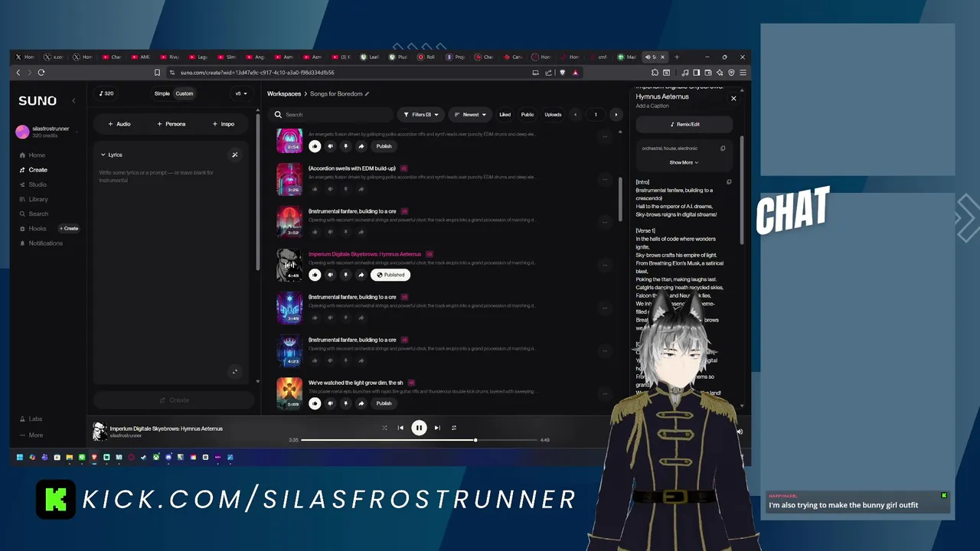Open the Newest sort dropdown

[x=470, y=115]
